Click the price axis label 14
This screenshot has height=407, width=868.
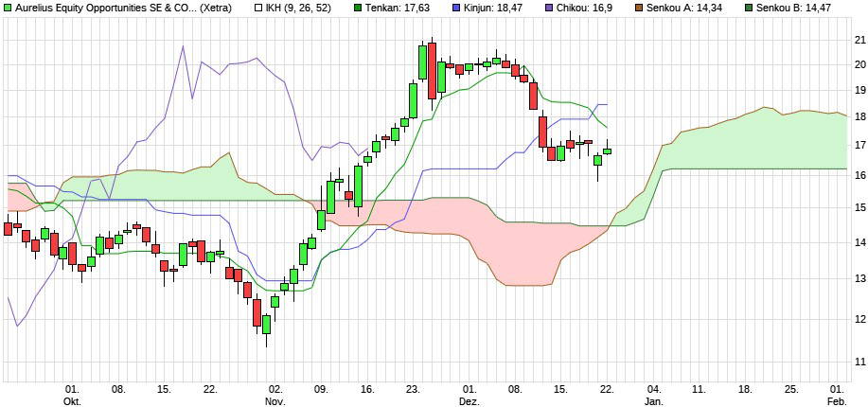[x=860, y=242]
